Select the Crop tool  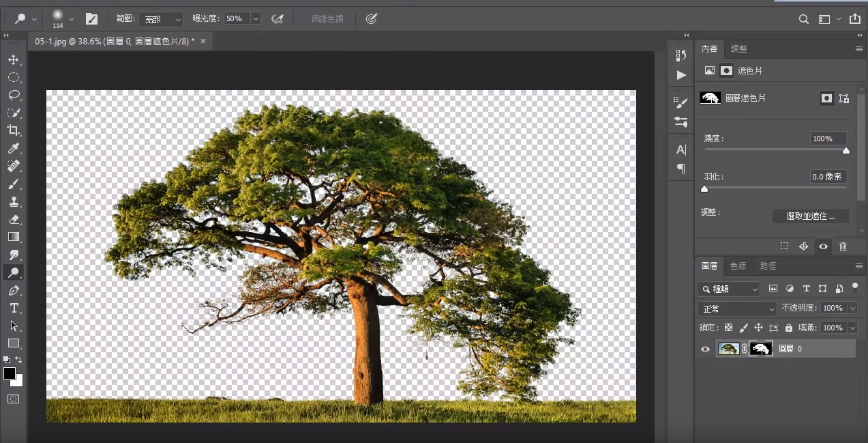pyautogui.click(x=13, y=130)
